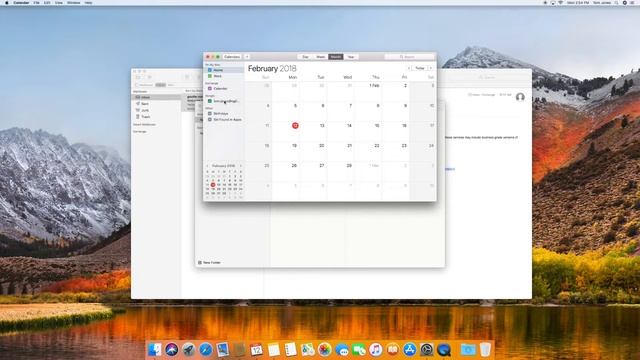Open Safari compass icon in dock
Screen dimensions: 640x360
click(x=206, y=349)
